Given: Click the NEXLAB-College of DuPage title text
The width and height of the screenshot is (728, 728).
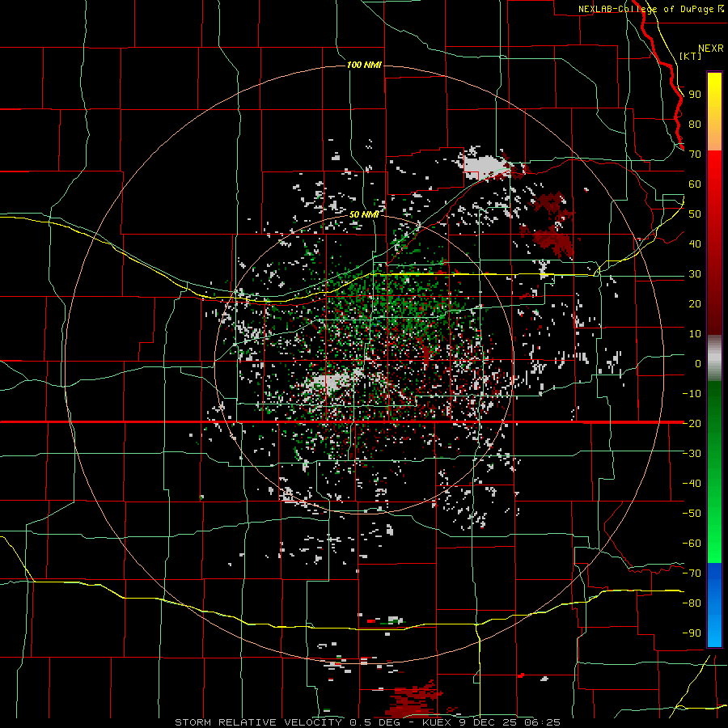Looking at the screenshot, I should coord(645,9).
